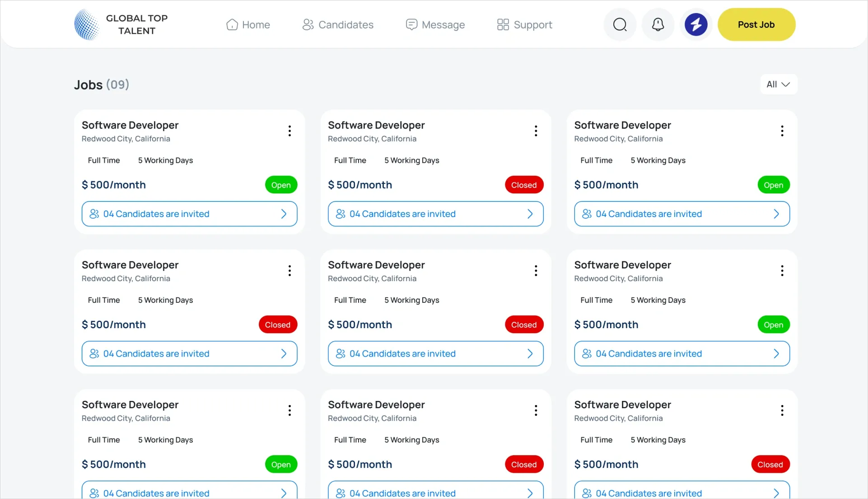
Task: Expand candidates list with the right chevron arrow
Action: [284, 214]
